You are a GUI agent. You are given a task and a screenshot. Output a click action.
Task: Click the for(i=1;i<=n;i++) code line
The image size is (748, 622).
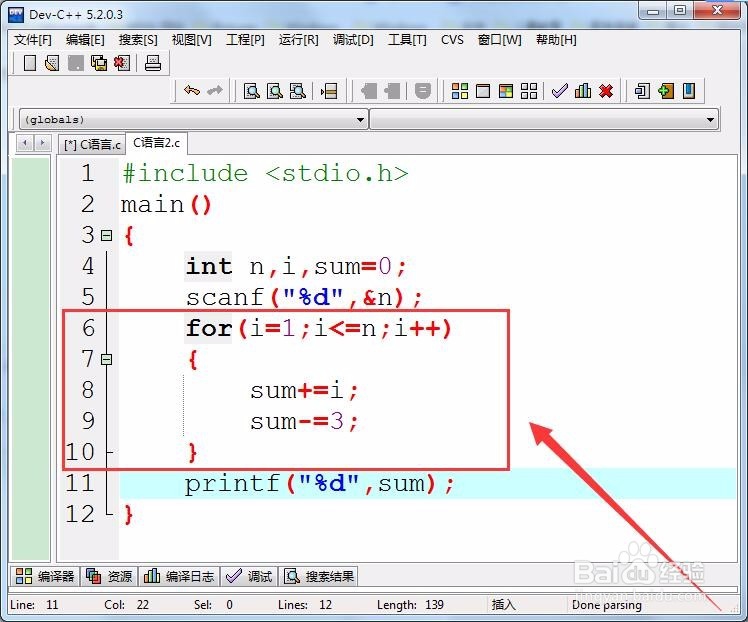pyautogui.click(x=318, y=328)
